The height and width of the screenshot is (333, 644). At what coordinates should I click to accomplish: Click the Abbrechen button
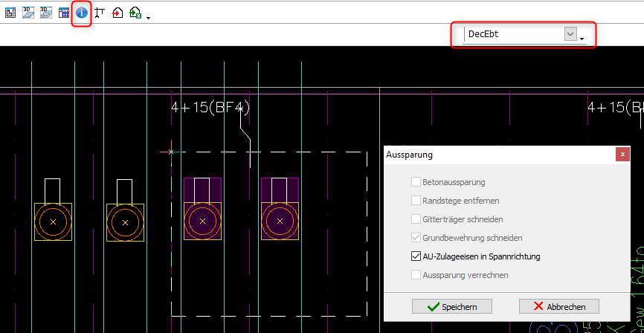click(x=559, y=306)
